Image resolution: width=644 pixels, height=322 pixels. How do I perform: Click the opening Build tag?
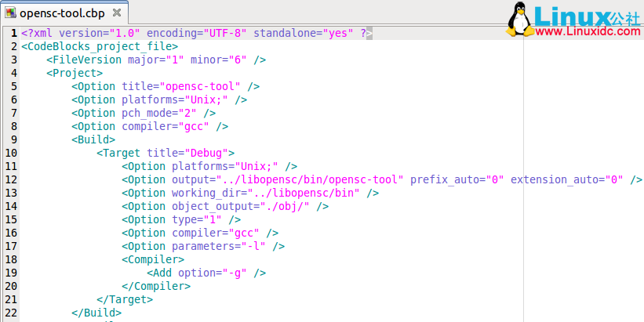coord(93,140)
